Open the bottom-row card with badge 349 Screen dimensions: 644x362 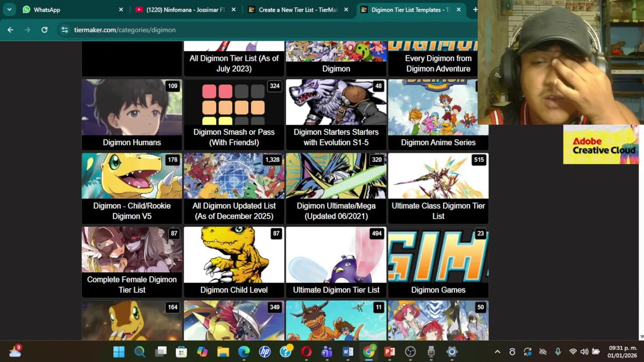click(x=234, y=321)
